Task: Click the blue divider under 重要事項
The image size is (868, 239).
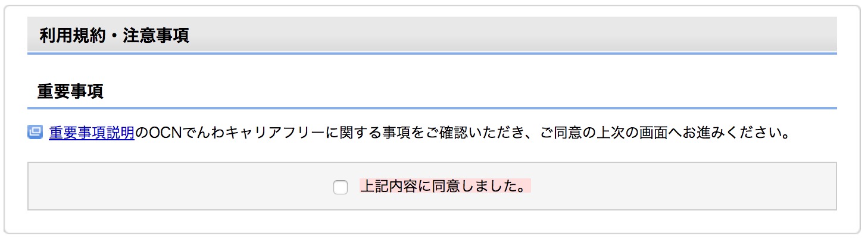Action: click(432, 108)
